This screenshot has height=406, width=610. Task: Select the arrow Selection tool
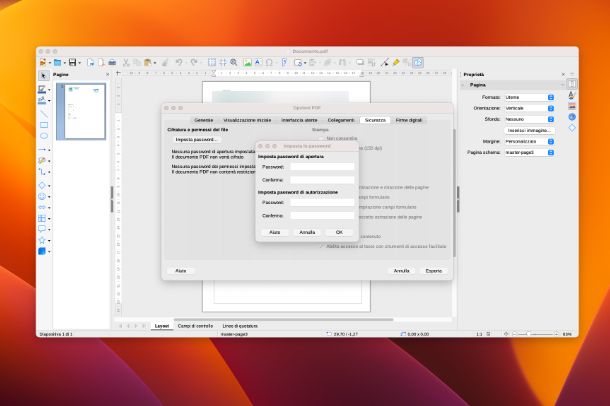tap(43, 75)
